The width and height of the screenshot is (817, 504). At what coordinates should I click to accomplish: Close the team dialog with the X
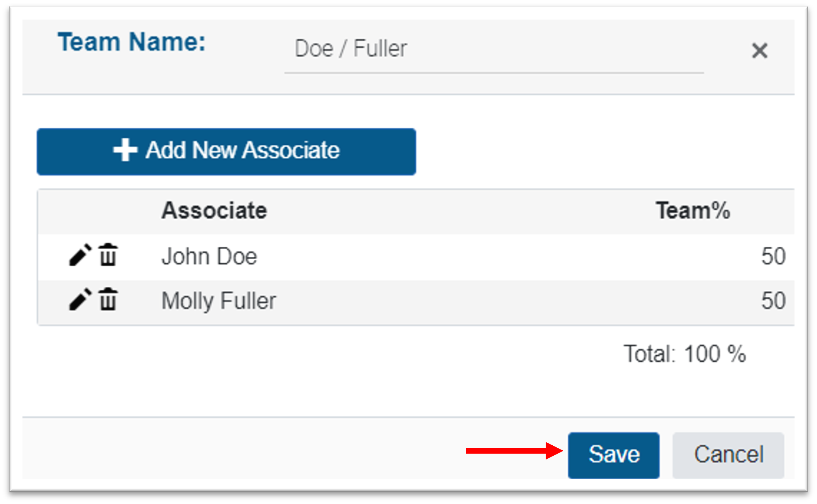coord(759,51)
